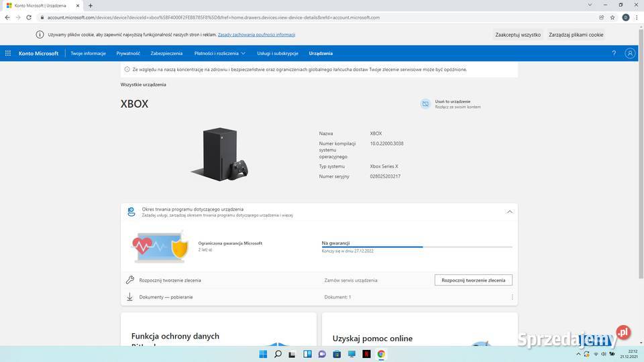Open Teams Chat on taskbar
This screenshot has width=644, height=362.
(322, 354)
